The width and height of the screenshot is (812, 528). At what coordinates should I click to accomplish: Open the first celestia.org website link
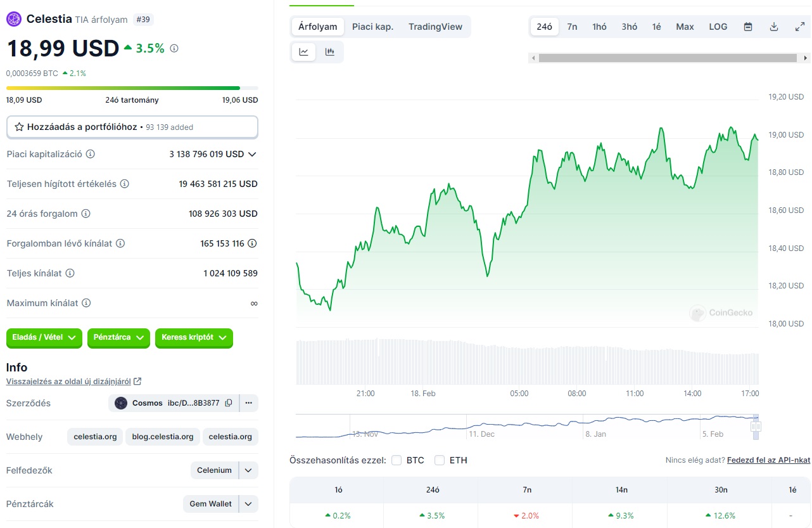tap(95, 437)
